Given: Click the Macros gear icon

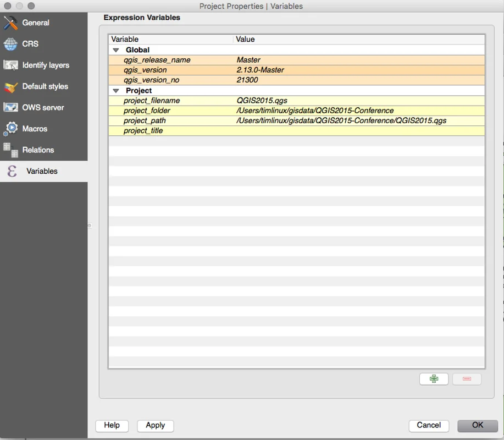Looking at the screenshot, I should coord(10,129).
